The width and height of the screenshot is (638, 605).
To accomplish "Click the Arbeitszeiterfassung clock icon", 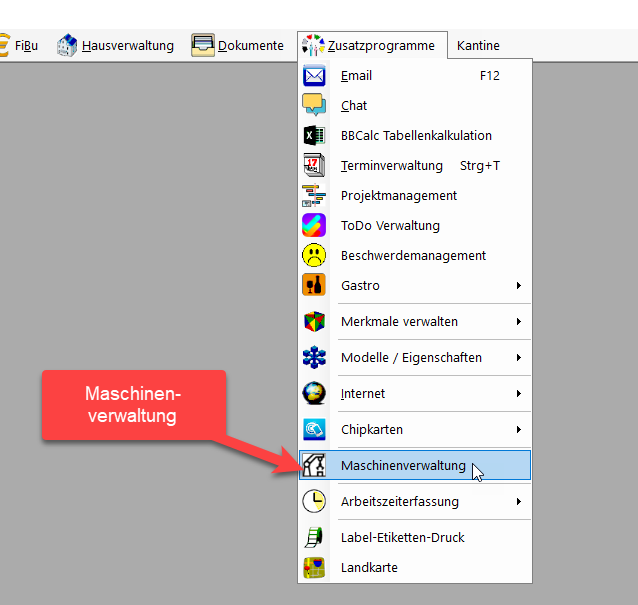I will 314,501.
